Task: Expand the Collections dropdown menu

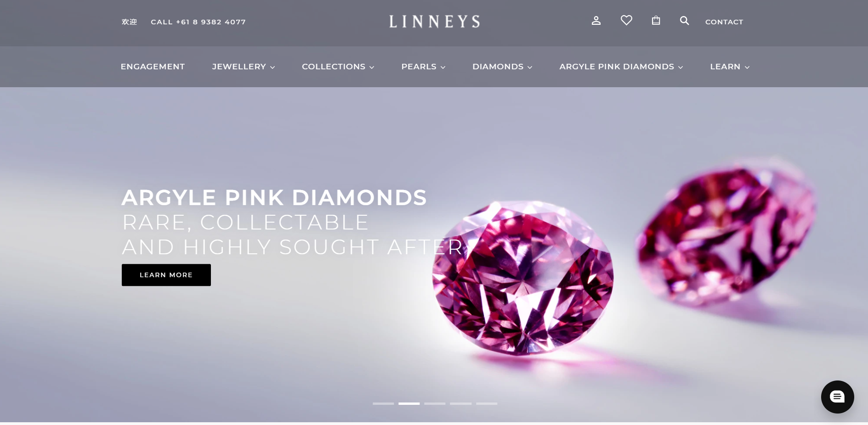Action: click(338, 67)
